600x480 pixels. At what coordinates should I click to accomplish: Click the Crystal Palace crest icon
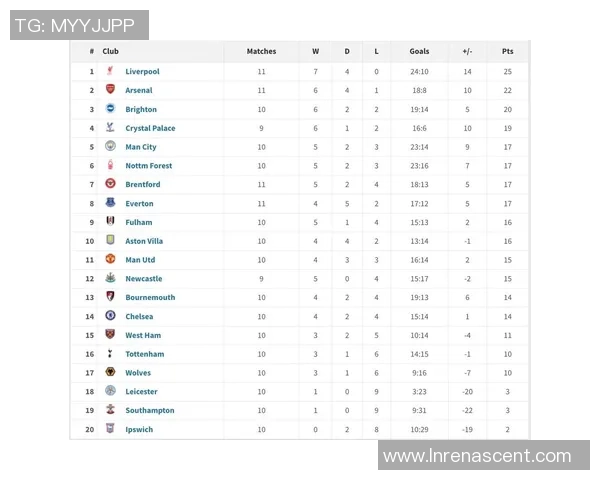point(110,128)
